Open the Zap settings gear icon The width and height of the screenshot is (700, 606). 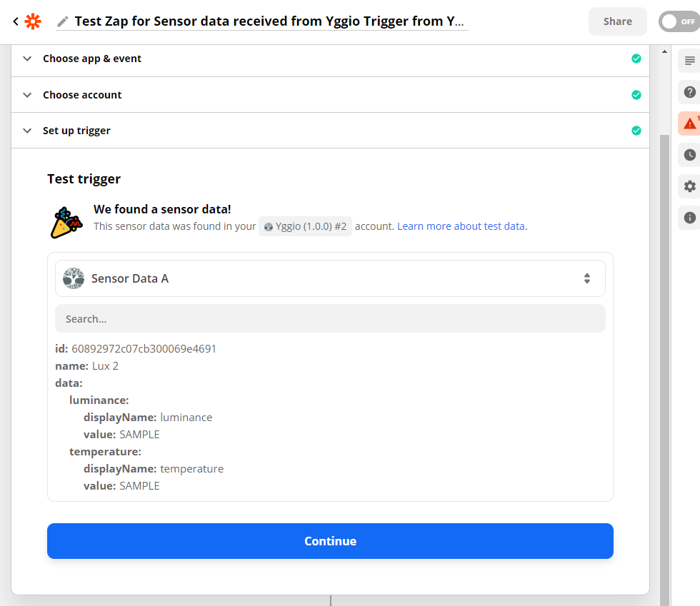(689, 186)
